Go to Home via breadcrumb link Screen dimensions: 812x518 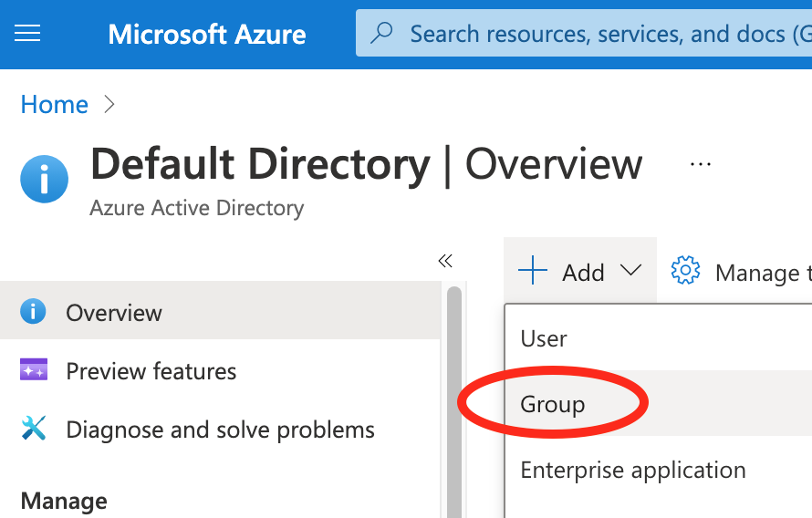pyautogui.click(x=54, y=105)
